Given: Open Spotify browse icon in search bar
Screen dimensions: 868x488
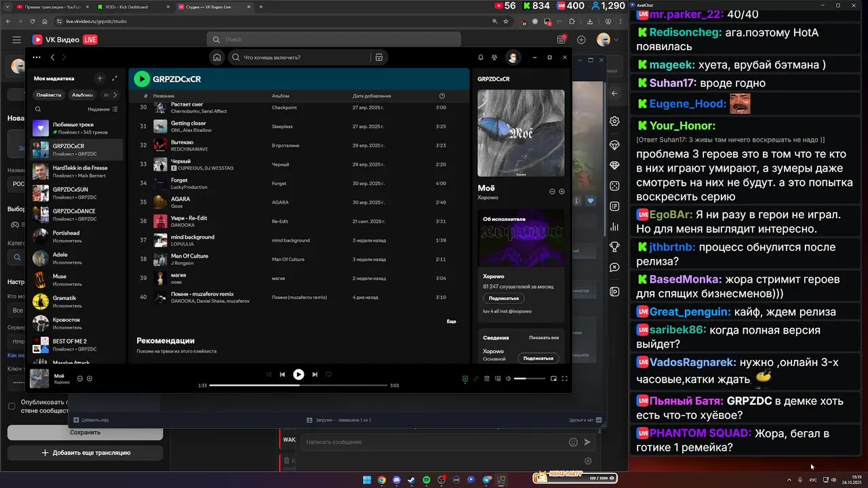Looking at the screenshot, I should [x=379, y=58].
